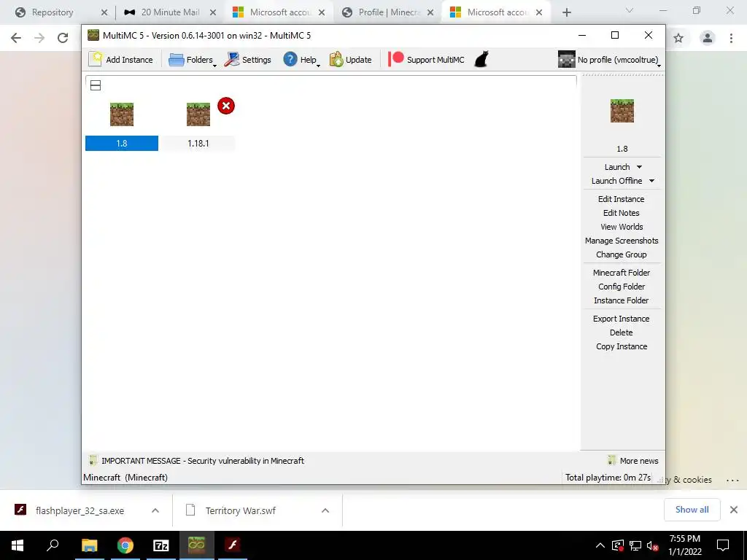Click the instance icon in side panel
This screenshot has height=560, width=747.
coord(622,111)
